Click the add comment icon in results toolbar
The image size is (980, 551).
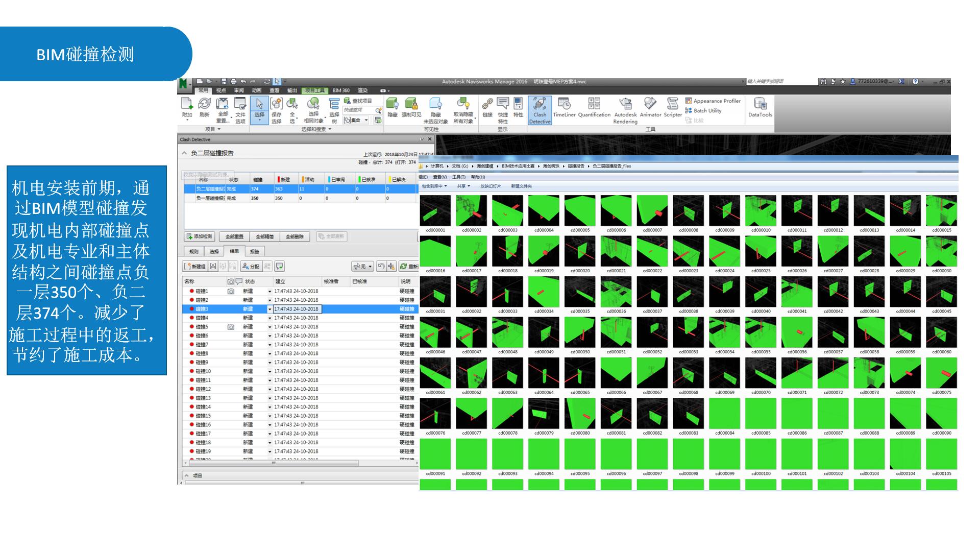(x=279, y=266)
